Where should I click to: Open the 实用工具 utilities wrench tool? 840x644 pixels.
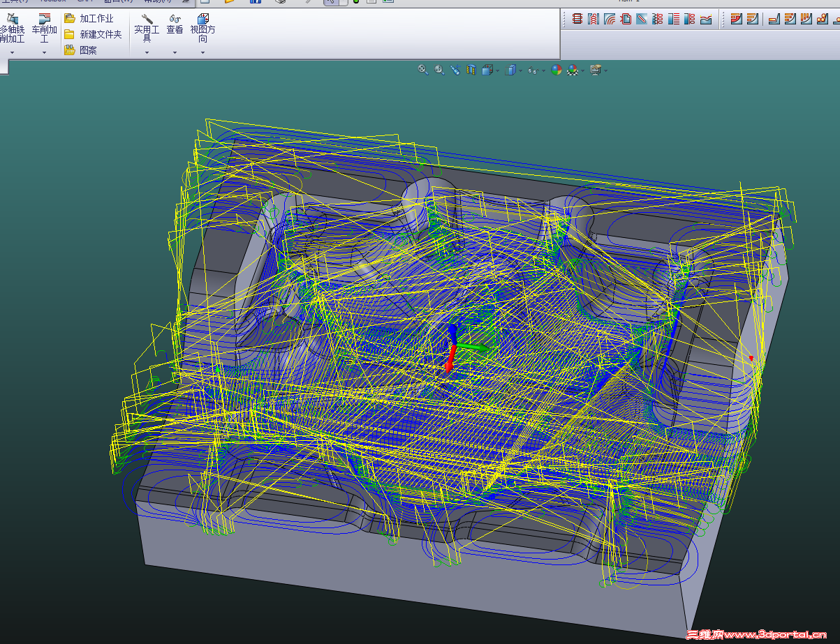[147, 28]
